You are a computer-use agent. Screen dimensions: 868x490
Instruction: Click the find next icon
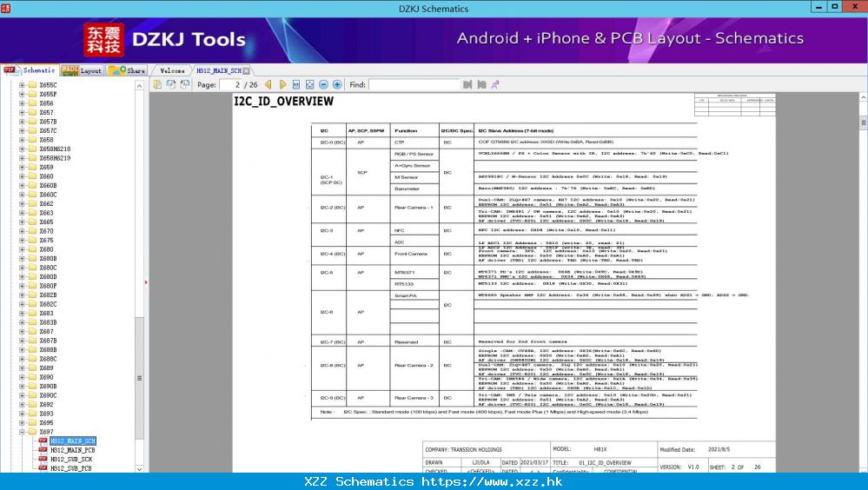(481, 85)
